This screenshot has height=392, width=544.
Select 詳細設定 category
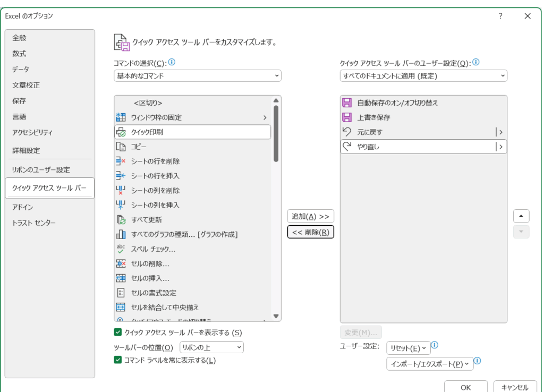coord(50,150)
